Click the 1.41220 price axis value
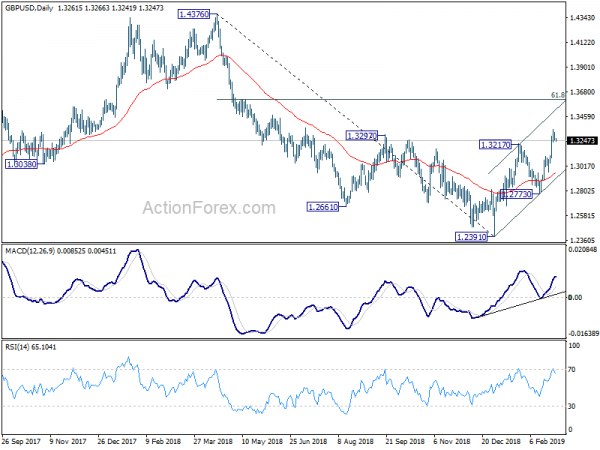600x450 pixels. [x=582, y=42]
